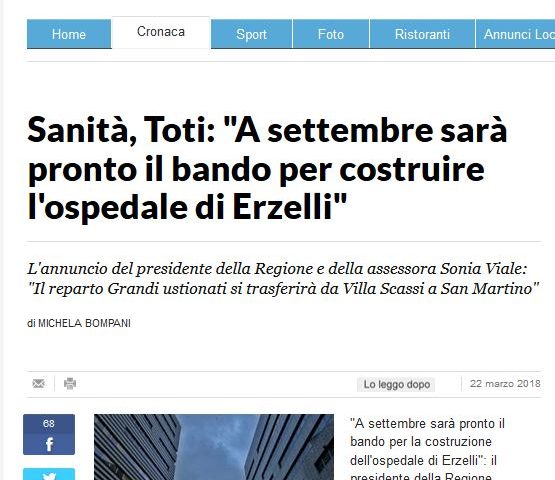This screenshot has height=480, width=555.
Task: Share the article via Facebook icon
Action: pyautogui.click(x=49, y=444)
